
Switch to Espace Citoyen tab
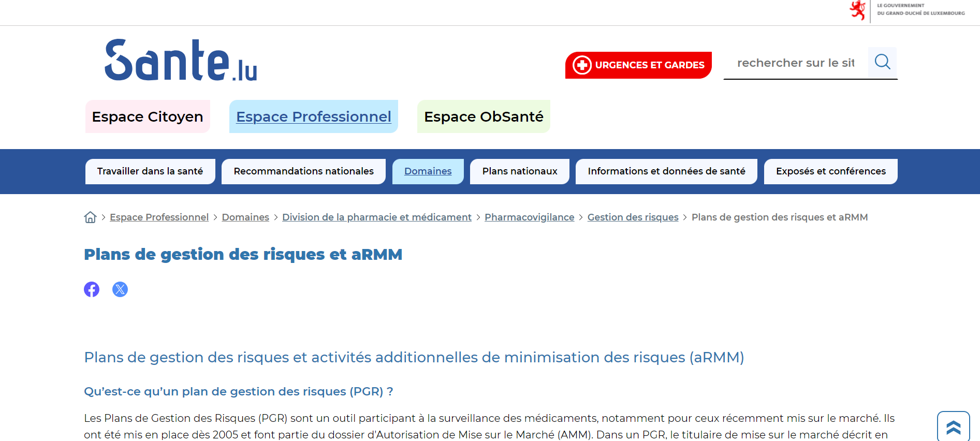point(148,116)
